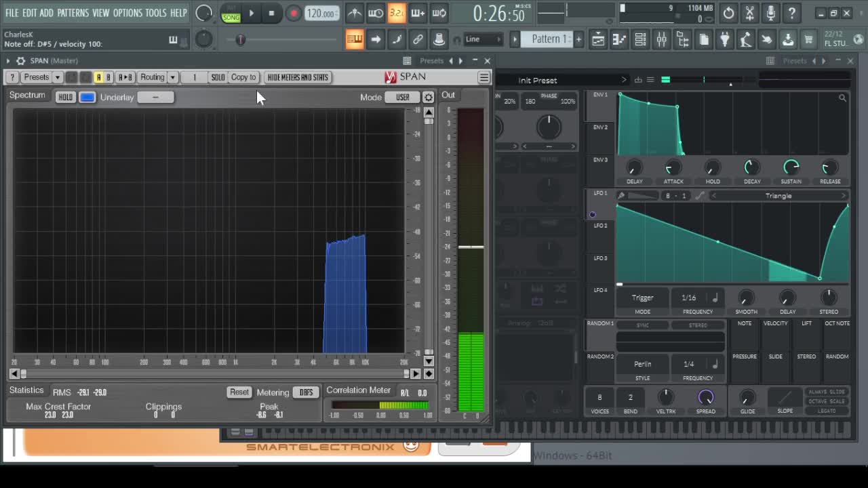868x488 pixels.
Task: Open the Underlay selector
Action: pos(155,97)
